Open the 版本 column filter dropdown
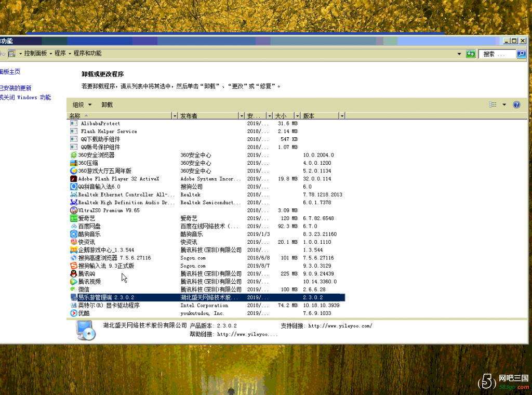 pos(342,116)
